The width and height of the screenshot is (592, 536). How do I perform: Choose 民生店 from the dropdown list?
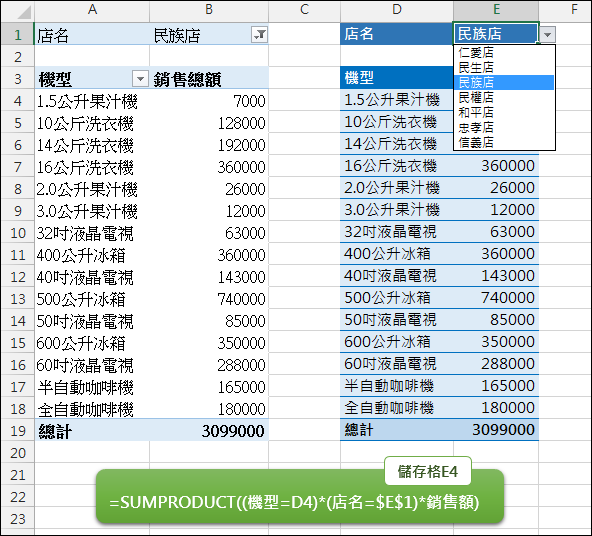pos(504,68)
